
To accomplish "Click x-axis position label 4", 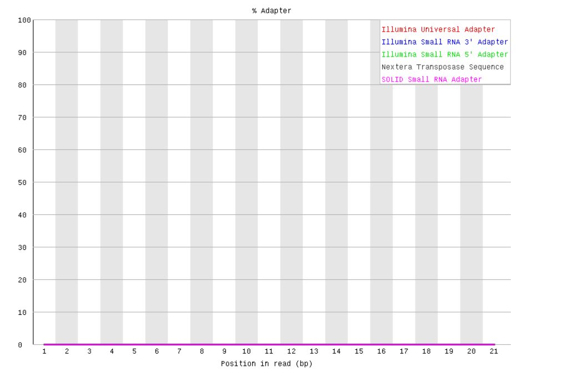I will point(112,351).
